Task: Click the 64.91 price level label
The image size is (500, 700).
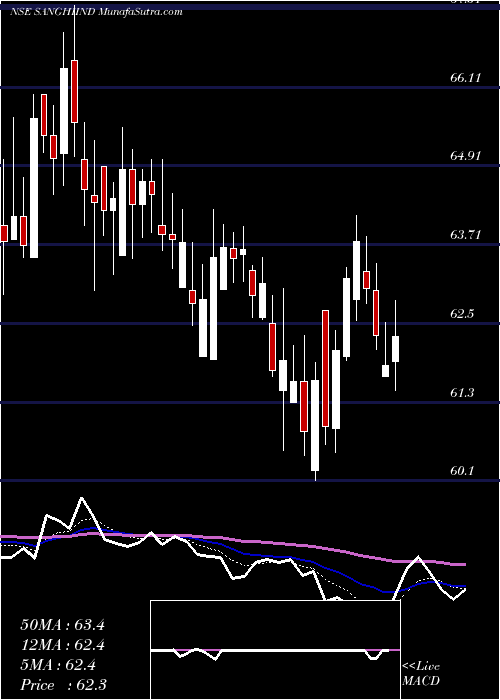Action: tap(465, 156)
